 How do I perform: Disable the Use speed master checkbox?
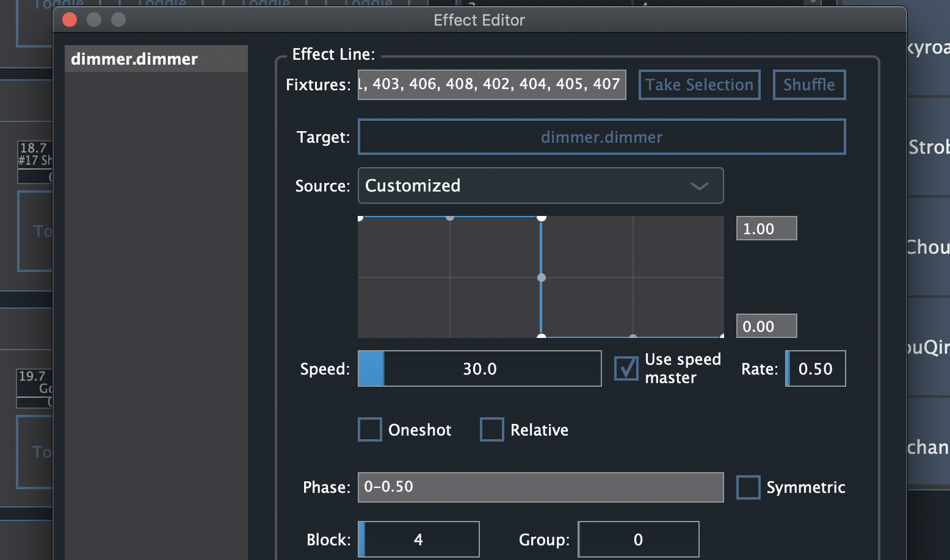(x=626, y=368)
